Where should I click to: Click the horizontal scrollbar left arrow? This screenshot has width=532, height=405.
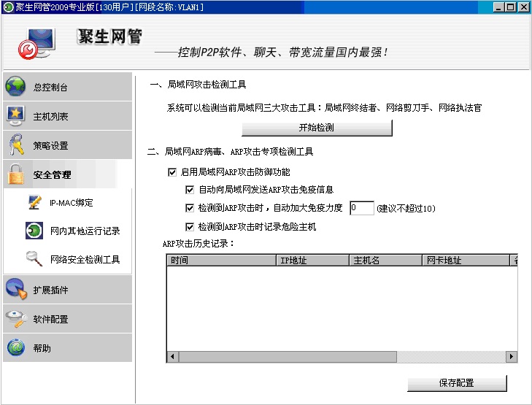pos(173,357)
